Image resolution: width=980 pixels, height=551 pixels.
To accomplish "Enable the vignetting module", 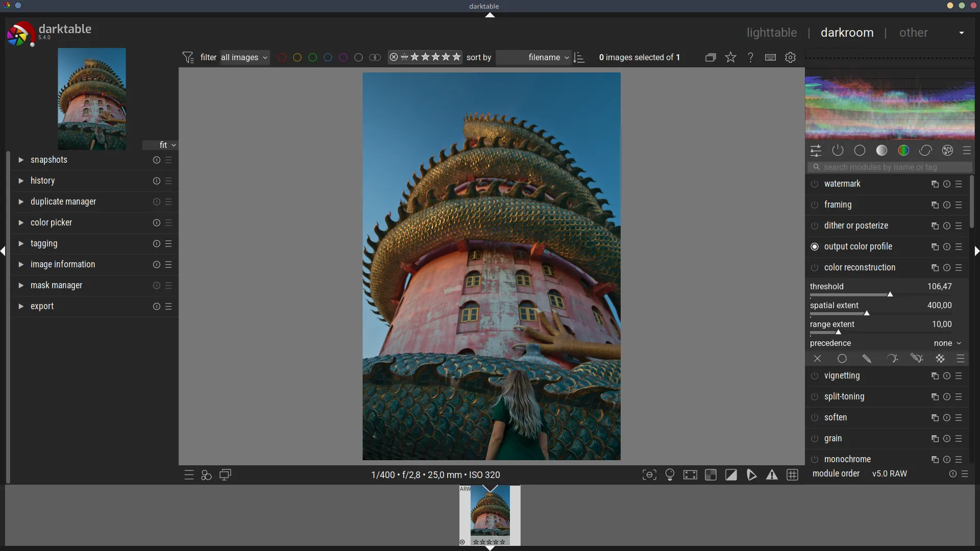I will click(x=815, y=377).
